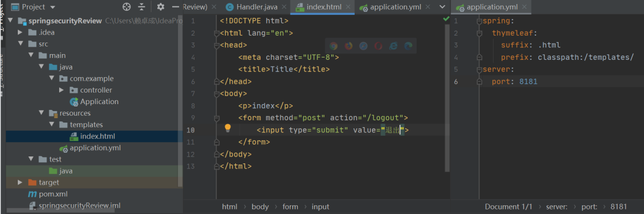This screenshot has width=644, height=214.
Task: Open page preview in Chrome browser icon
Action: [333, 46]
